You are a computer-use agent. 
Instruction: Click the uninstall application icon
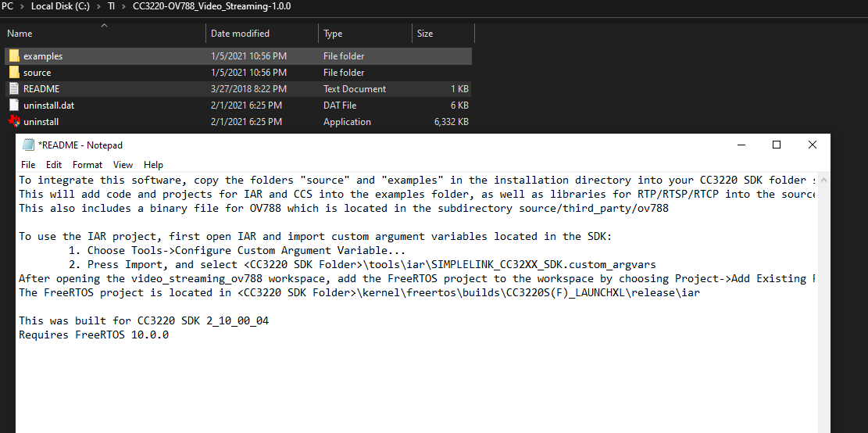tap(14, 121)
